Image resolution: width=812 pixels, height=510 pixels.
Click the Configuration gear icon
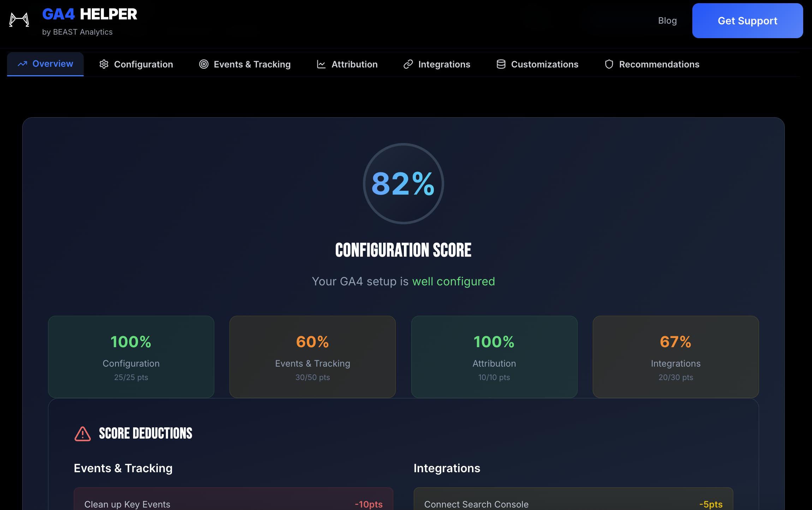pos(104,64)
